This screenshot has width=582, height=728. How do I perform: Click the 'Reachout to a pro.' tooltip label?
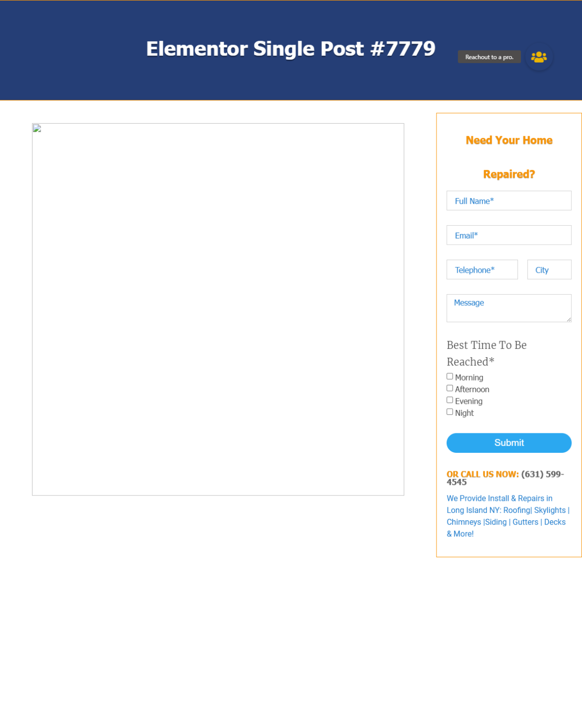click(489, 57)
